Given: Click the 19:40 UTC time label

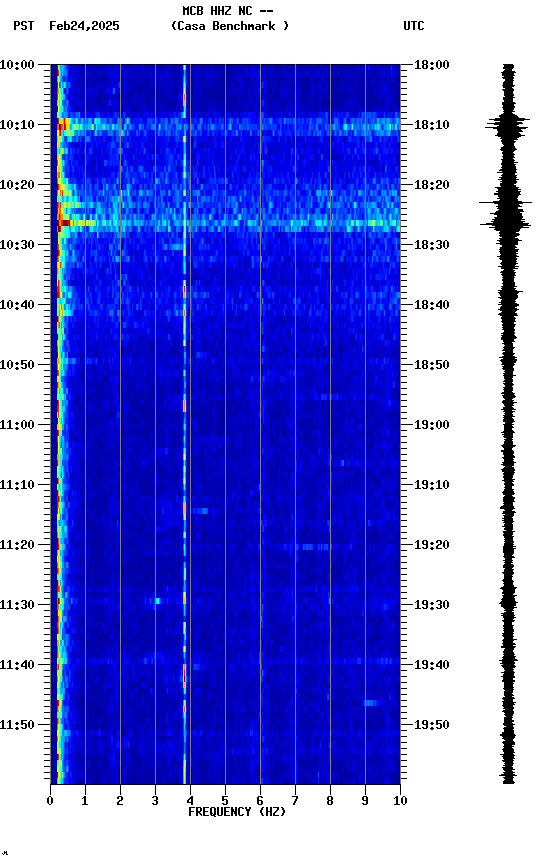Looking at the screenshot, I should click(432, 665).
